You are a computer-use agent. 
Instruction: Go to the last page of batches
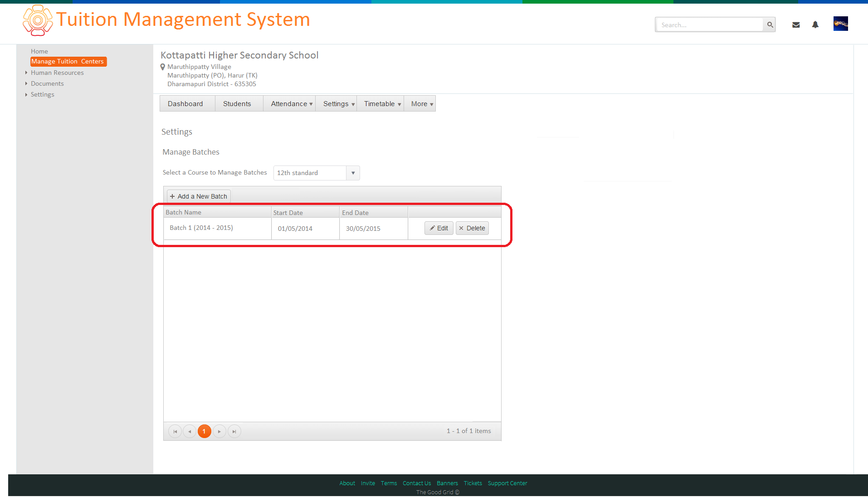point(234,431)
